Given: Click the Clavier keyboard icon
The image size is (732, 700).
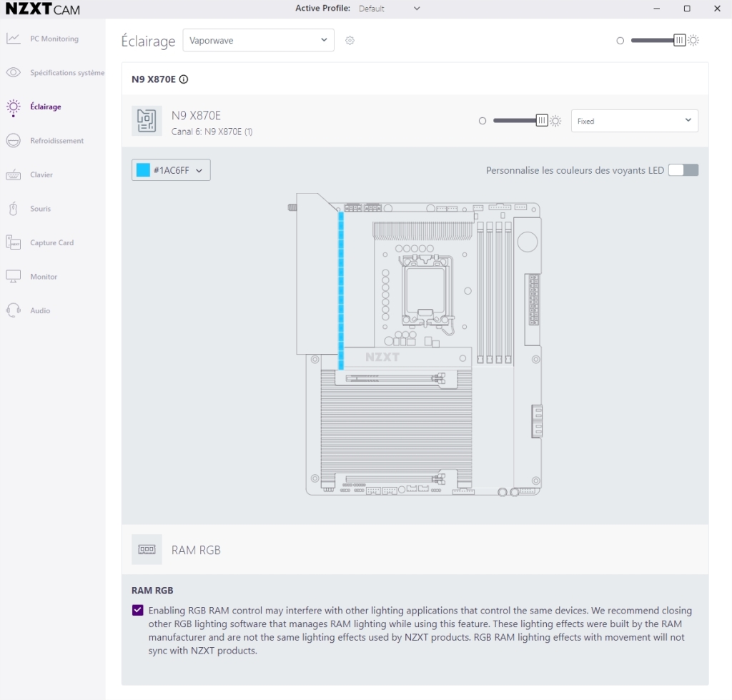Looking at the screenshot, I should (x=14, y=174).
